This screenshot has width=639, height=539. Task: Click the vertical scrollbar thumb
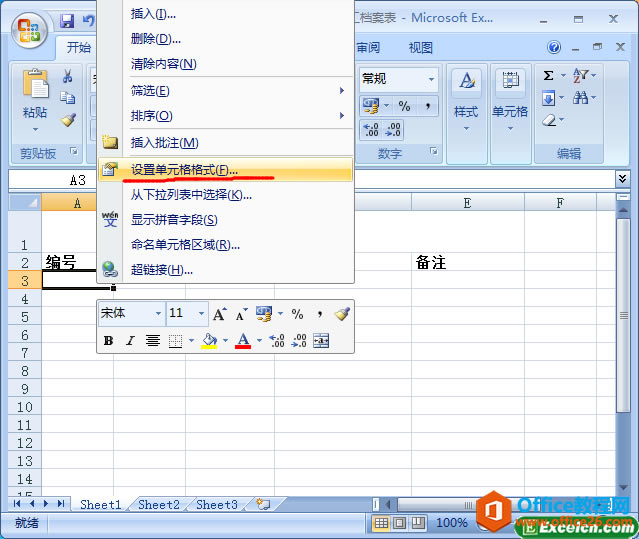[623, 316]
